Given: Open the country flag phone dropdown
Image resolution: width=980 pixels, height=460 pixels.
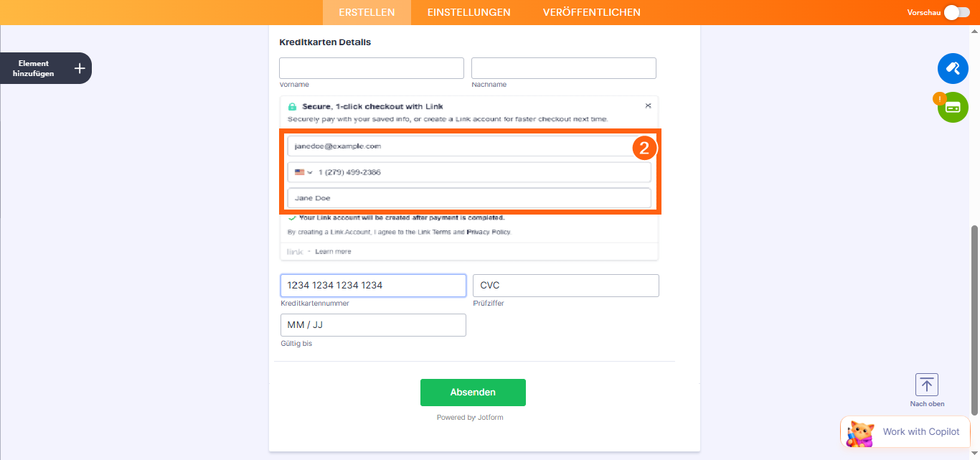Looking at the screenshot, I should tap(302, 172).
